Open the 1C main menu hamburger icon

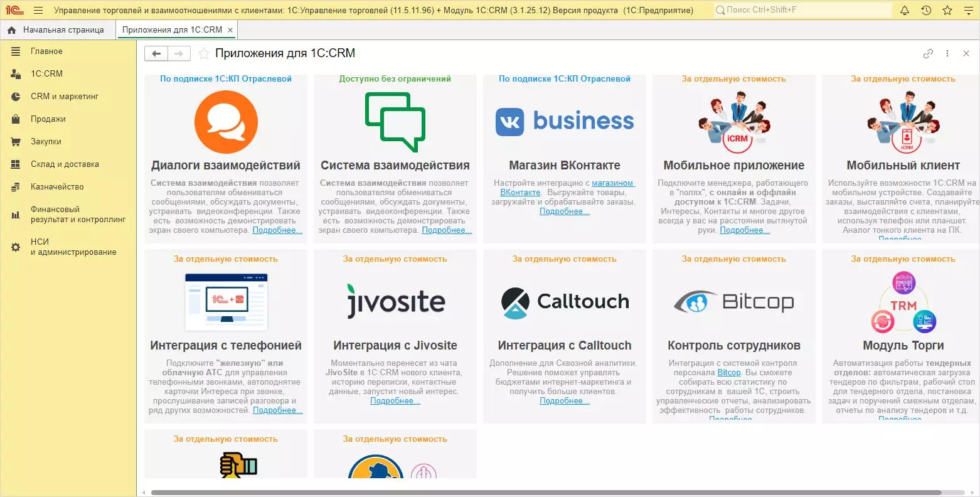point(38,10)
